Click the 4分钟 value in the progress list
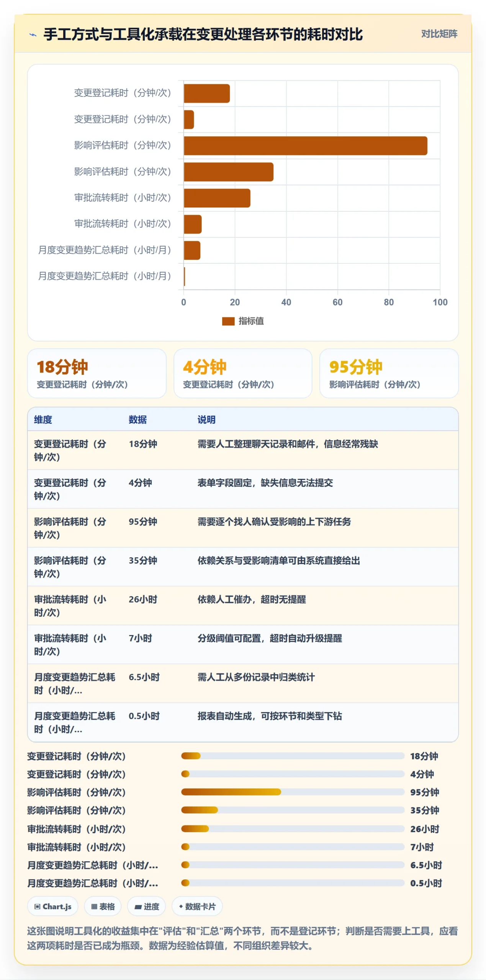The height and width of the screenshot is (980, 486). [422, 774]
